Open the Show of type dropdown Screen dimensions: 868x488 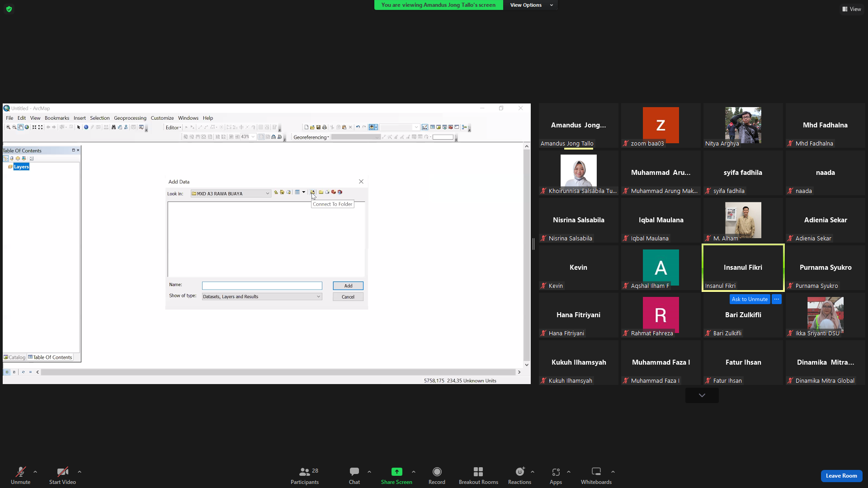tap(319, 297)
